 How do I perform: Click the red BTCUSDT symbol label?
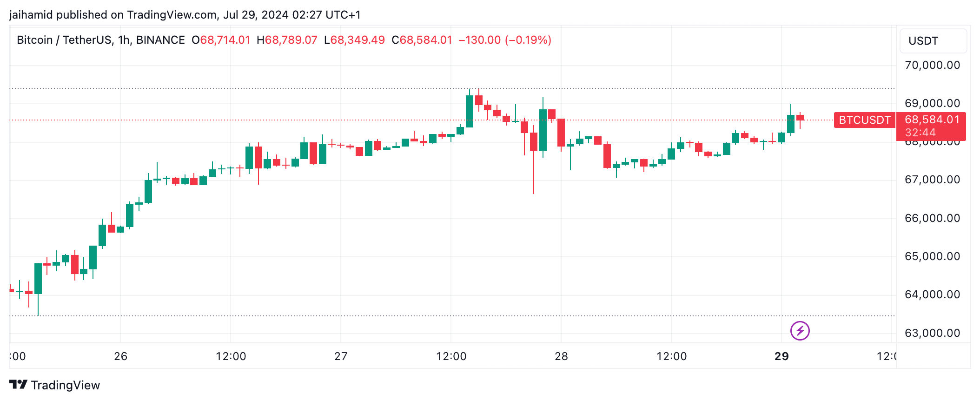pyautogui.click(x=864, y=120)
